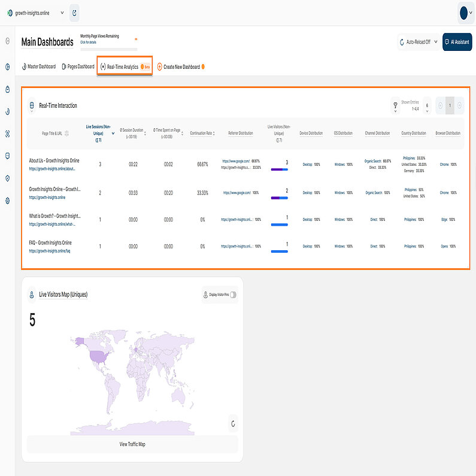Image resolution: width=476 pixels, height=476 pixels.
Task: Click Create New Dashboard tab
Action: [x=181, y=67]
